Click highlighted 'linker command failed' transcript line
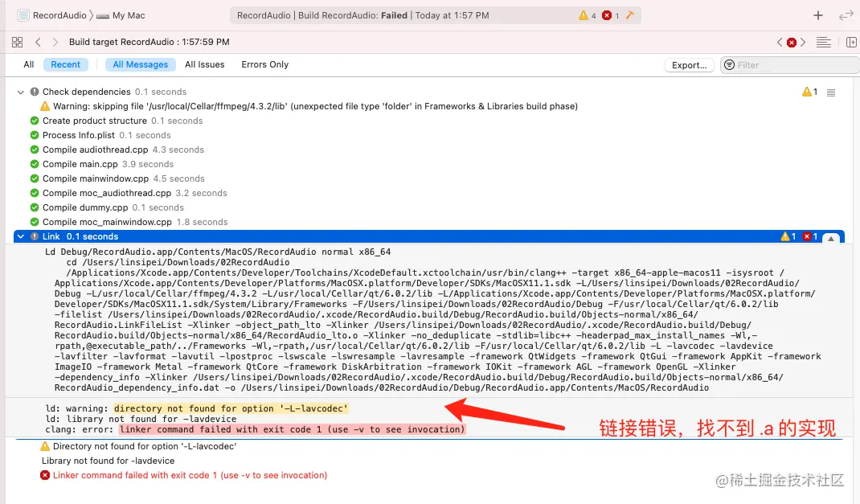 pyautogui.click(x=293, y=429)
